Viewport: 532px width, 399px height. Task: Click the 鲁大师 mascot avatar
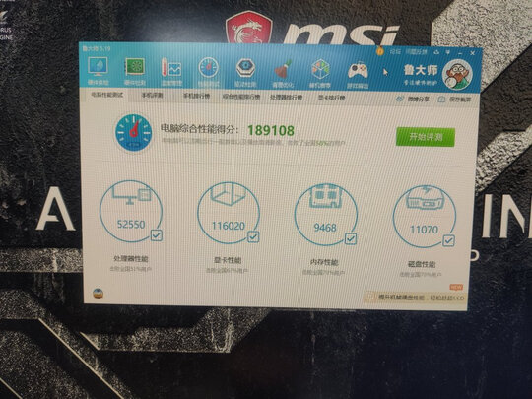point(458,74)
